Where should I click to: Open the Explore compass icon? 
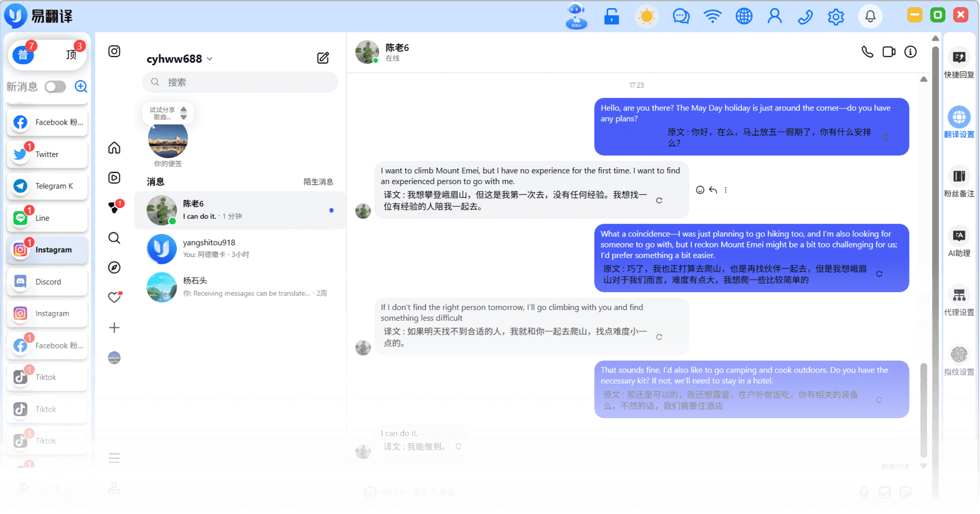[x=114, y=268]
